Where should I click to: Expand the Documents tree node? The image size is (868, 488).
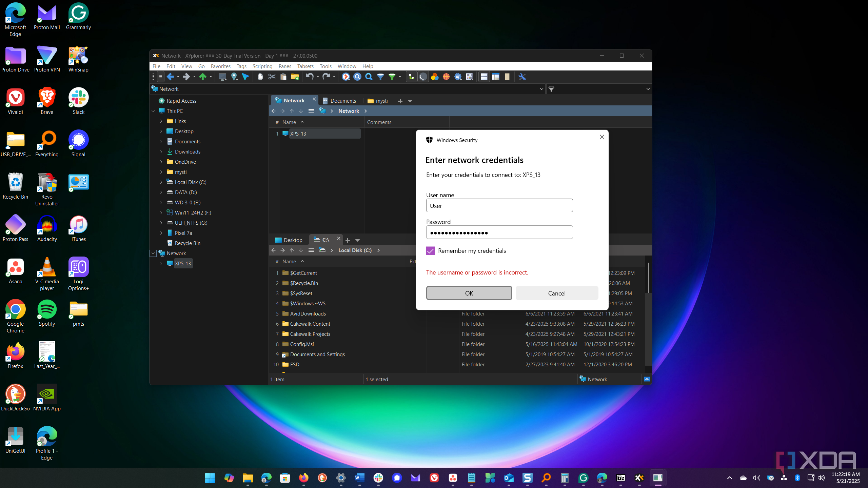pos(161,142)
